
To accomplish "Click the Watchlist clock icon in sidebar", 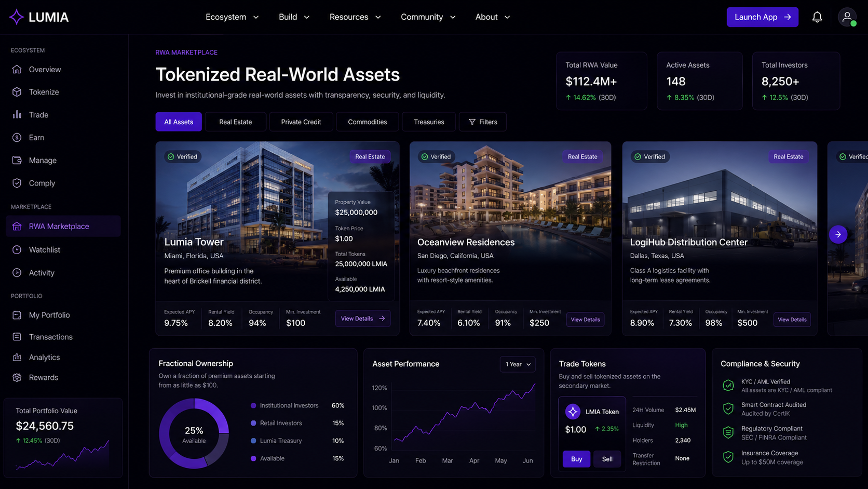I will (x=17, y=249).
